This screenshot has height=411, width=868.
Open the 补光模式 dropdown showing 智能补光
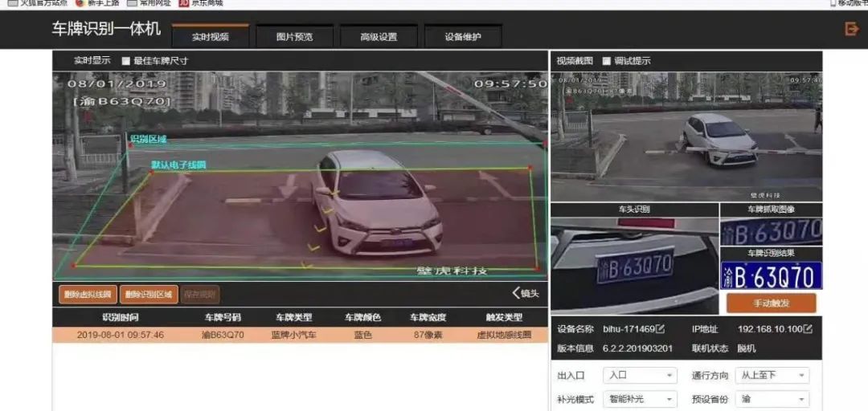(640, 399)
